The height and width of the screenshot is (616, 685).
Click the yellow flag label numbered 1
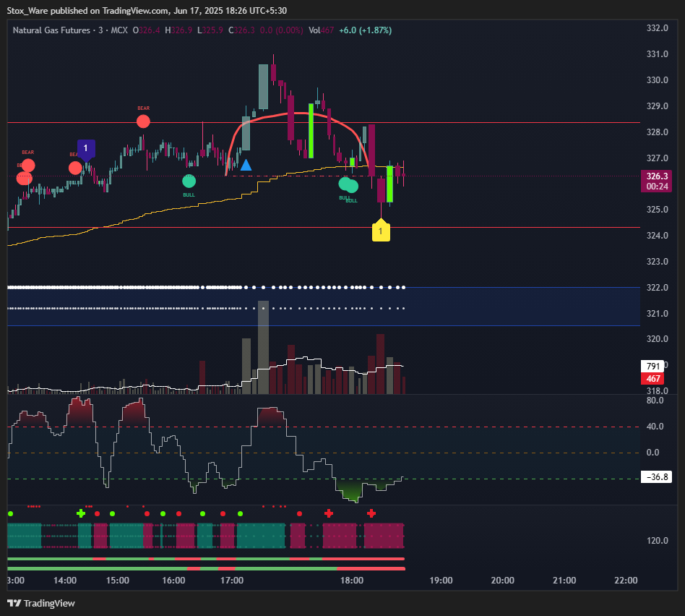point(381,231)
